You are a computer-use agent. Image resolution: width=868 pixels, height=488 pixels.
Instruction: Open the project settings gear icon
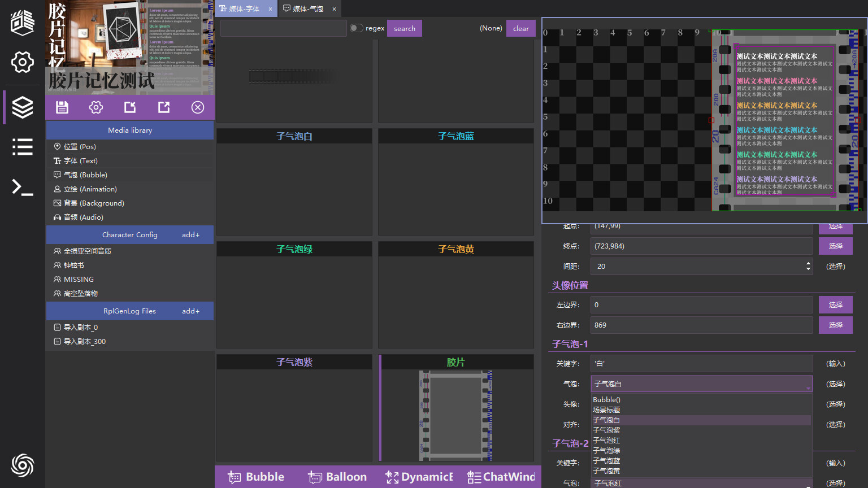(x=22, y=63)
